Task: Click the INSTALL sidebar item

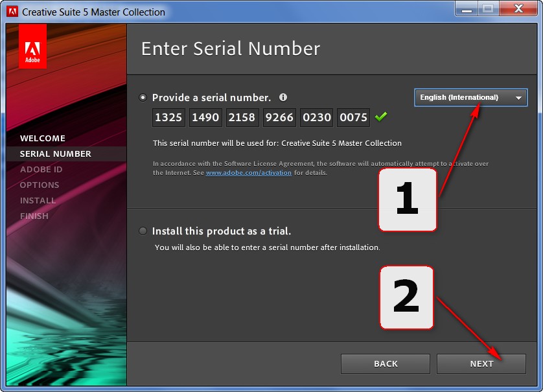Action: coord(38,200)
